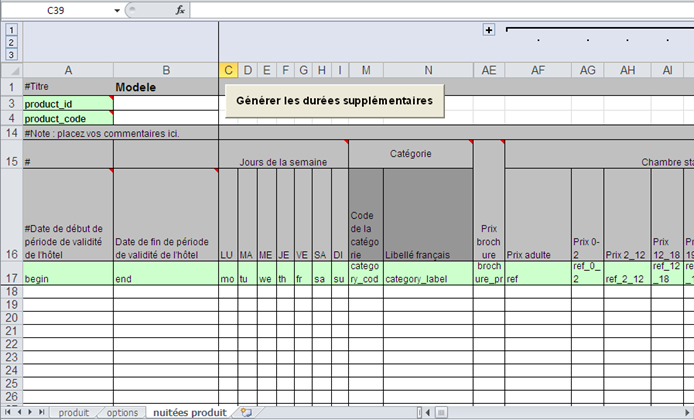Image resolution: width=694 pixels, height=420 pixels.
Task: Select the product_id cell
Action: (67, 103)
